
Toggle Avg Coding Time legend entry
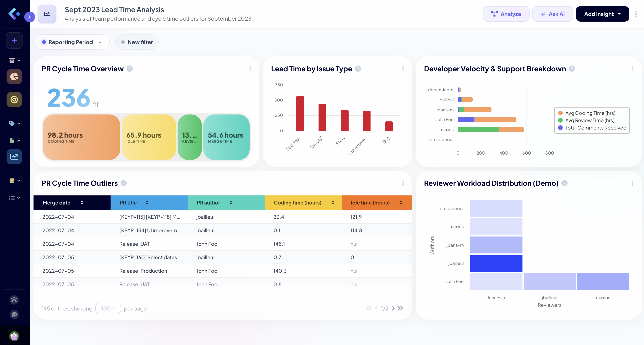tap(587, 113)
